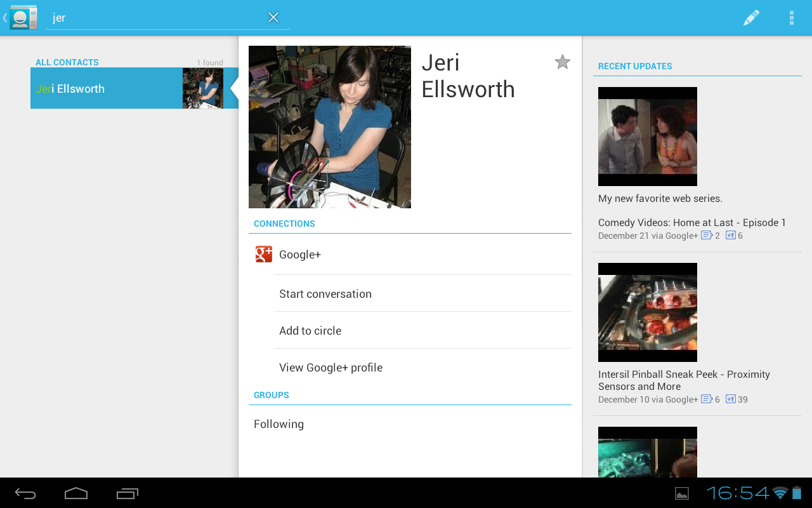The height and width of the screenshot is (508, 812).
Task: Open Jeri Ellsworth's large contact photo
Action: 330,127
